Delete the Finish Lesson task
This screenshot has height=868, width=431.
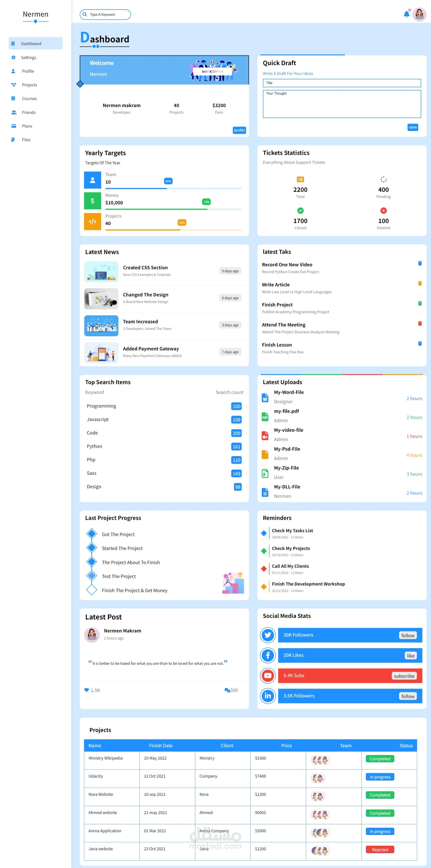pyautogui.click(x=420, y=343)
